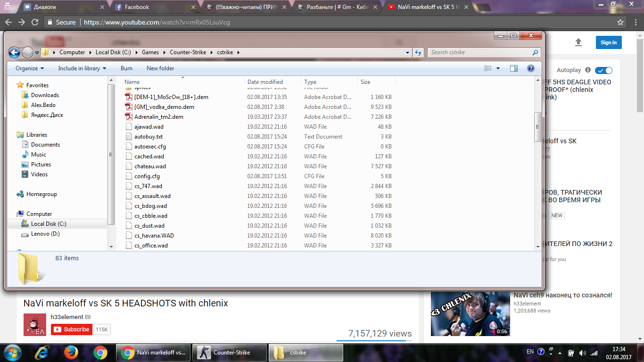
Task: Switch to Counter-Strike taskbar window
Action: click(x=230, y=352)
